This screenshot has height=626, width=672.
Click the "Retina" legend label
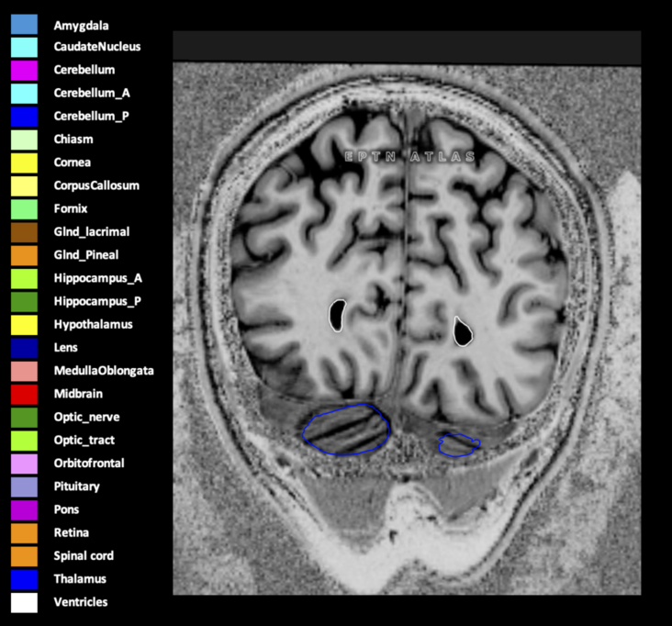[71, 532]
